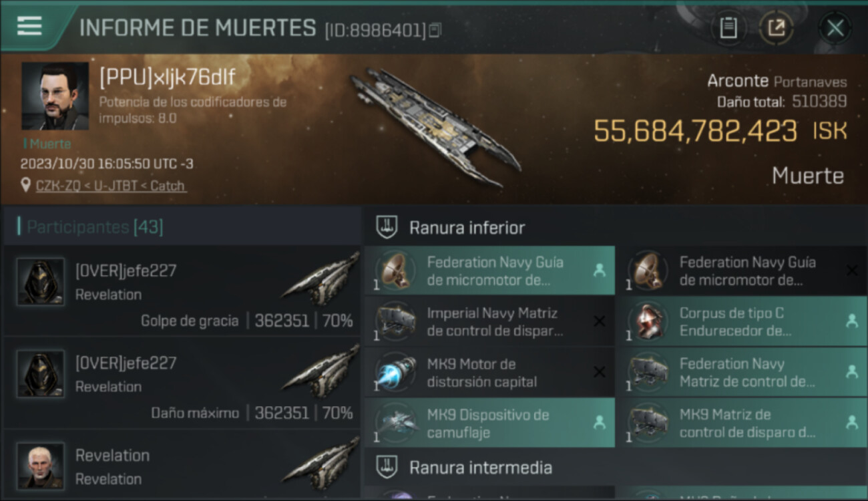
Task: View the Arconte ship image
Action: [435, 127]
